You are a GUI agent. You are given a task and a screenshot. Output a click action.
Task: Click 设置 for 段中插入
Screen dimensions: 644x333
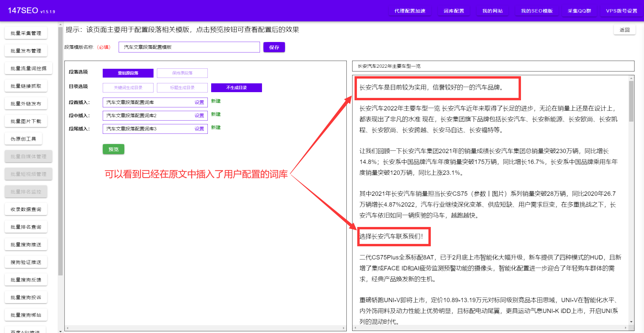[x=199, y=116]
